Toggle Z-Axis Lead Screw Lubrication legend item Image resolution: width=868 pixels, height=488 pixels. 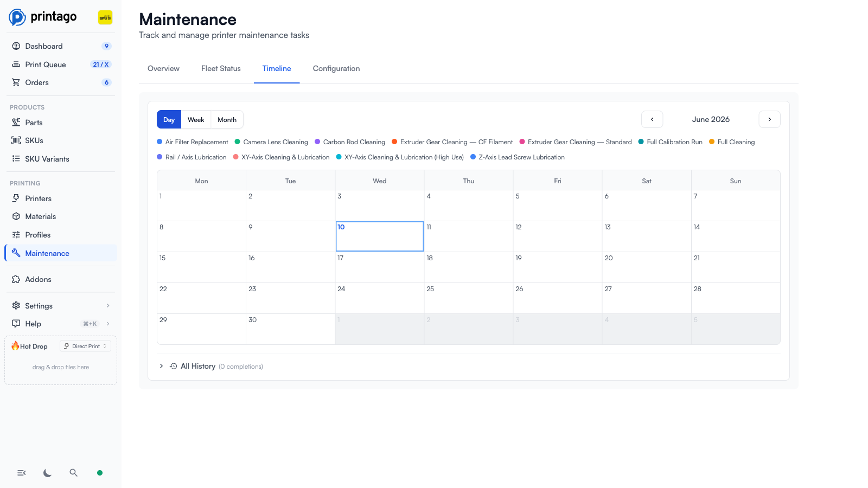(x=518, y=157)
